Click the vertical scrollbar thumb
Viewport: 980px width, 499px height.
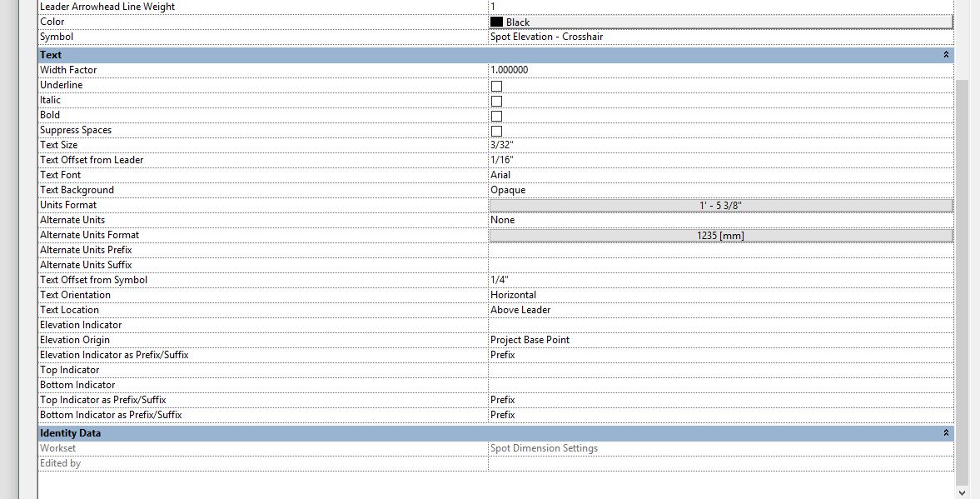point(963,282)
